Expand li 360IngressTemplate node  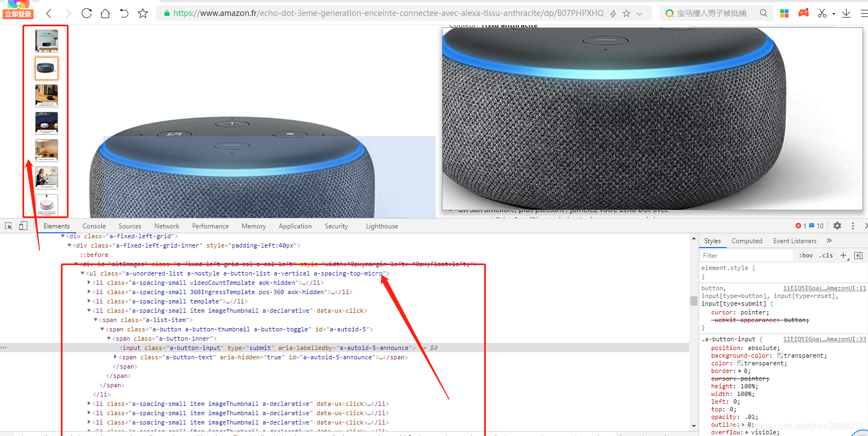pyautogui.click(x=89, y=292)
